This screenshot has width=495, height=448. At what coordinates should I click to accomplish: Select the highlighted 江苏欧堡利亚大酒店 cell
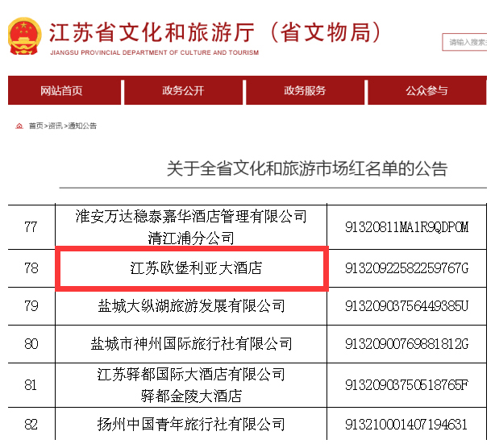click(191, 268)
